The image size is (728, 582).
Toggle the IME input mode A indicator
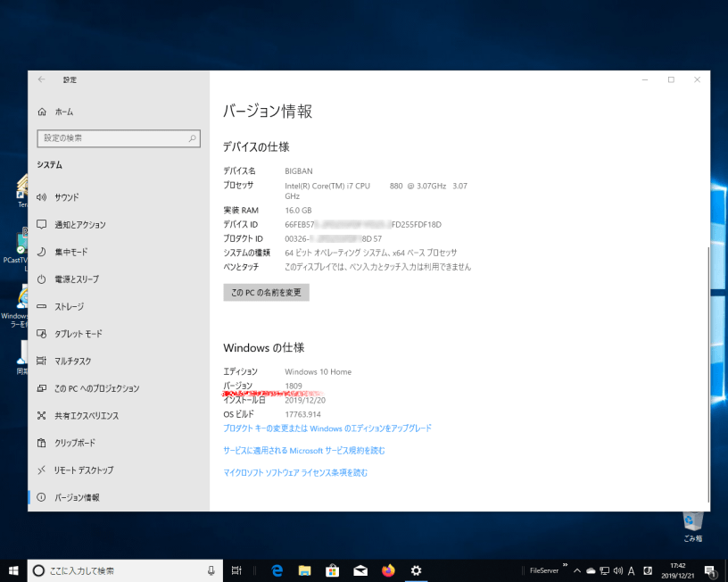coord(632,571)
